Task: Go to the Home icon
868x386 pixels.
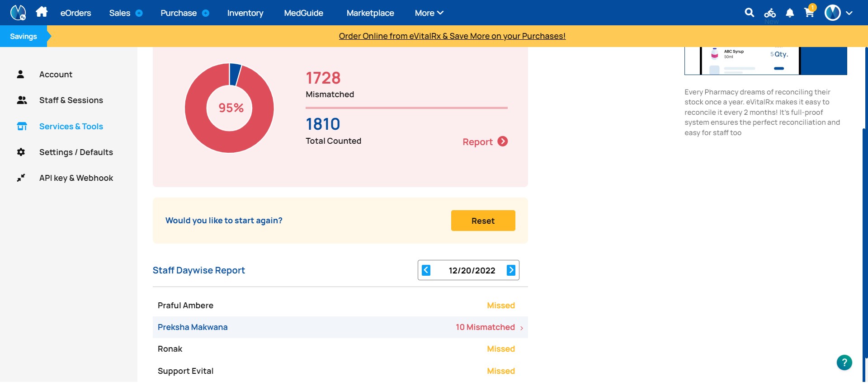Action: click(x=42, y=12)
